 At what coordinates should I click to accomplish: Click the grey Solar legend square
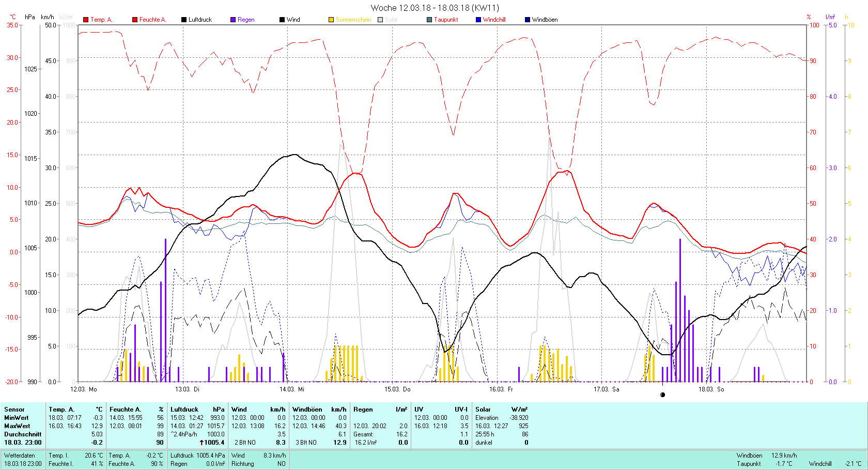[x=380, y=20]
